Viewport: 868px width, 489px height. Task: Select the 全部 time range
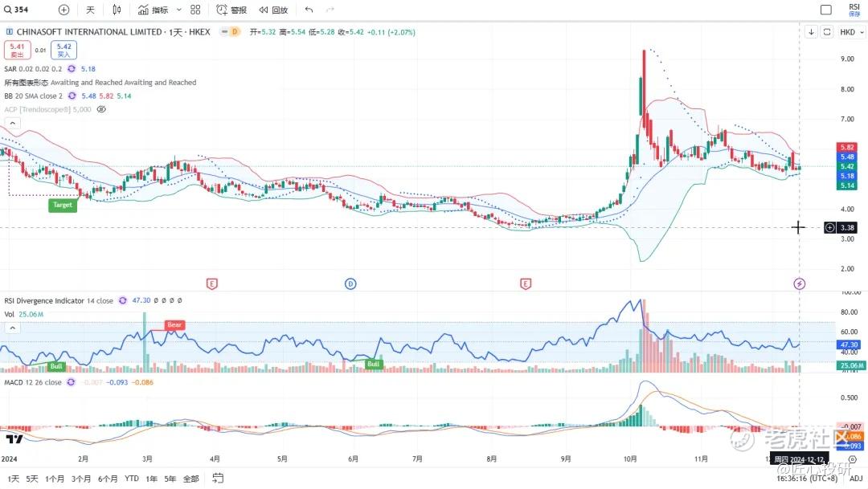coord(191,479)
